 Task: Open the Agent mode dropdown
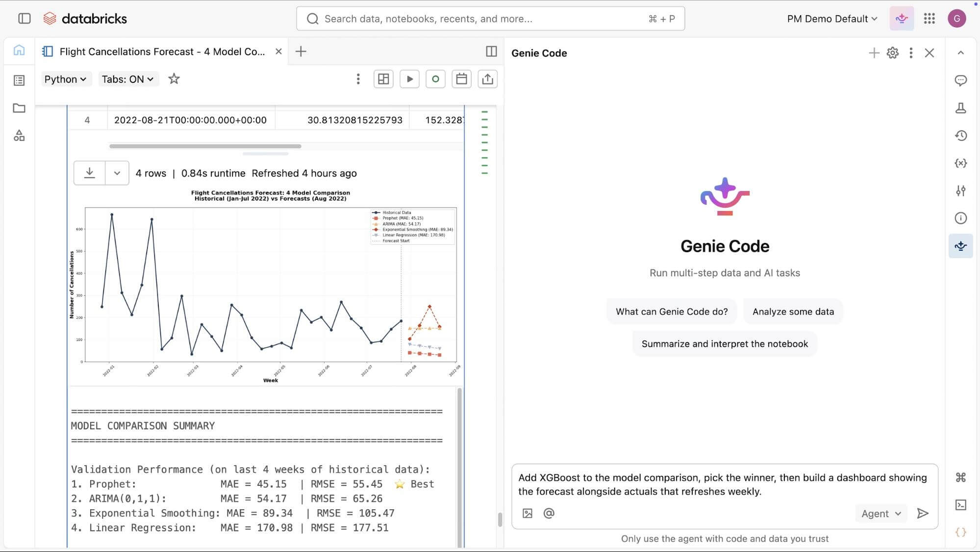click(x=881, y=513)
